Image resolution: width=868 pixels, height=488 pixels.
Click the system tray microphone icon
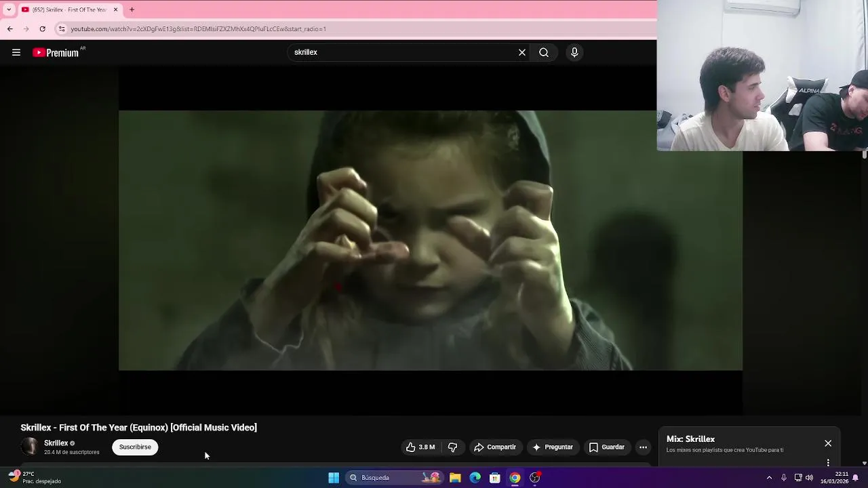(x=783, y=478)
